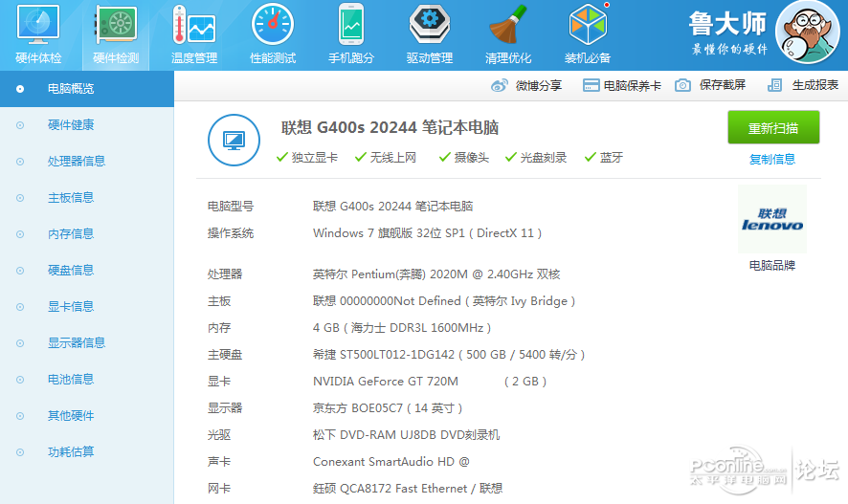Click the 蓝牙 checkmark feature

pyautogui.click(x=604, y=157)
